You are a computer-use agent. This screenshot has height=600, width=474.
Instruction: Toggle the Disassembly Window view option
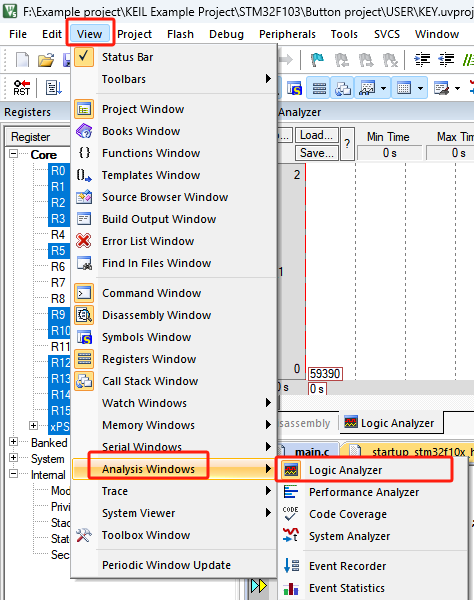[156, 315]
